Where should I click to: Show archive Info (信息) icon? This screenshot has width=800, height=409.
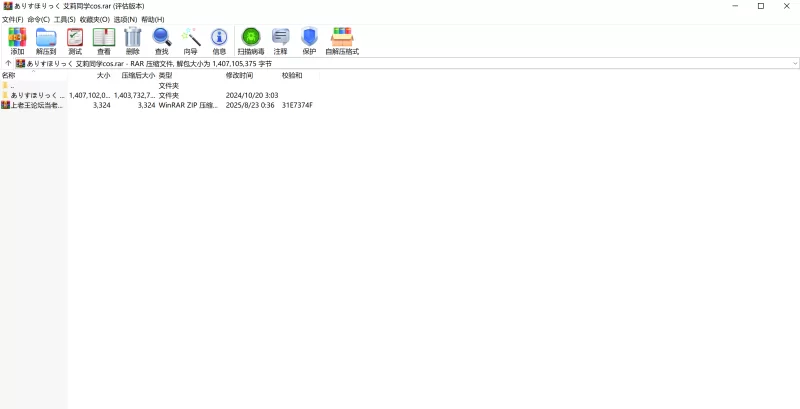click(x=219, y=41)
